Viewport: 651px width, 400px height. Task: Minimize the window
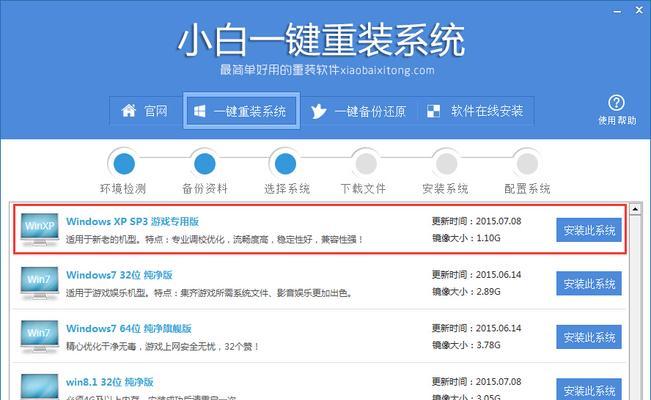point(617,11)
